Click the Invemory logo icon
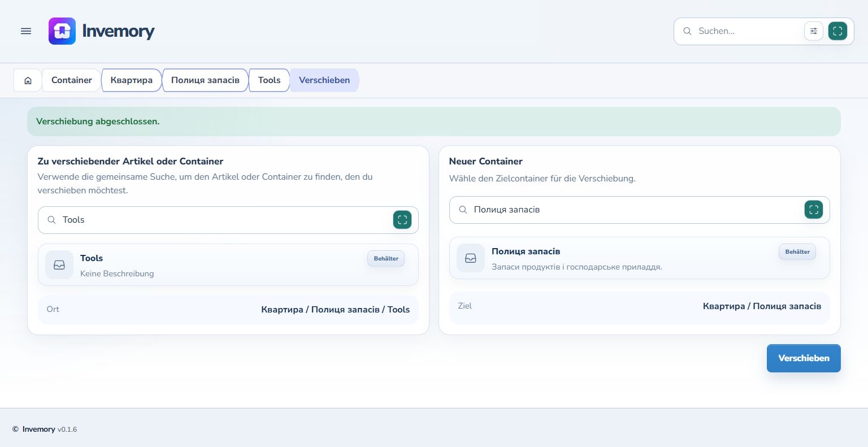This screenshot has width=868, height=447. pos(62,31)
